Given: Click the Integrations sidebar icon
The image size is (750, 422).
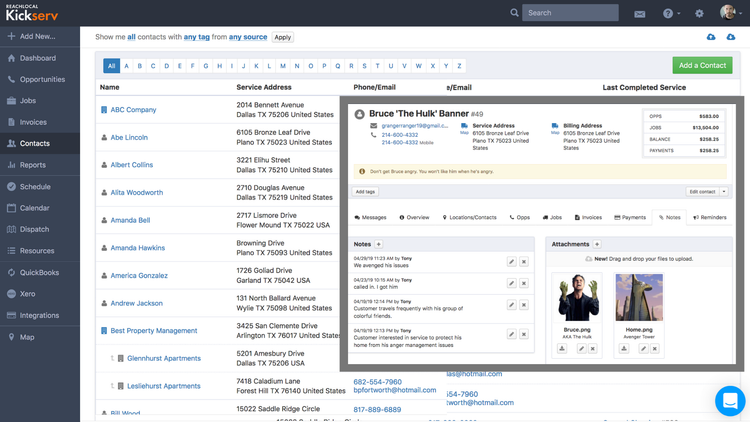Looking at the screenshot, I should coord(11,315).
